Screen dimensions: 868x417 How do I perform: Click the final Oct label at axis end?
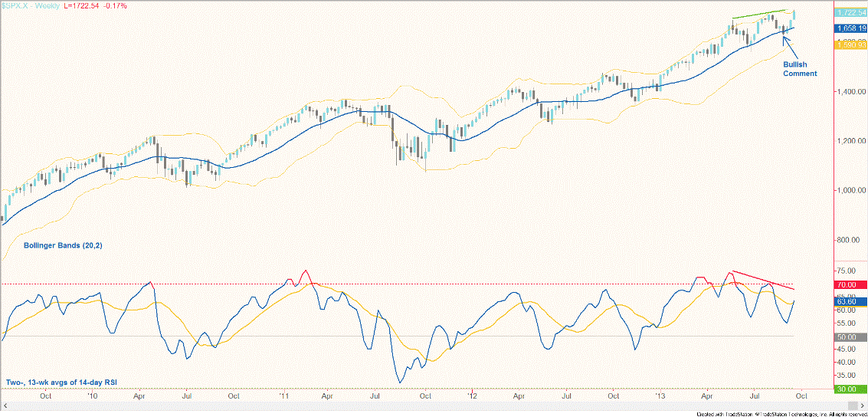801,396
